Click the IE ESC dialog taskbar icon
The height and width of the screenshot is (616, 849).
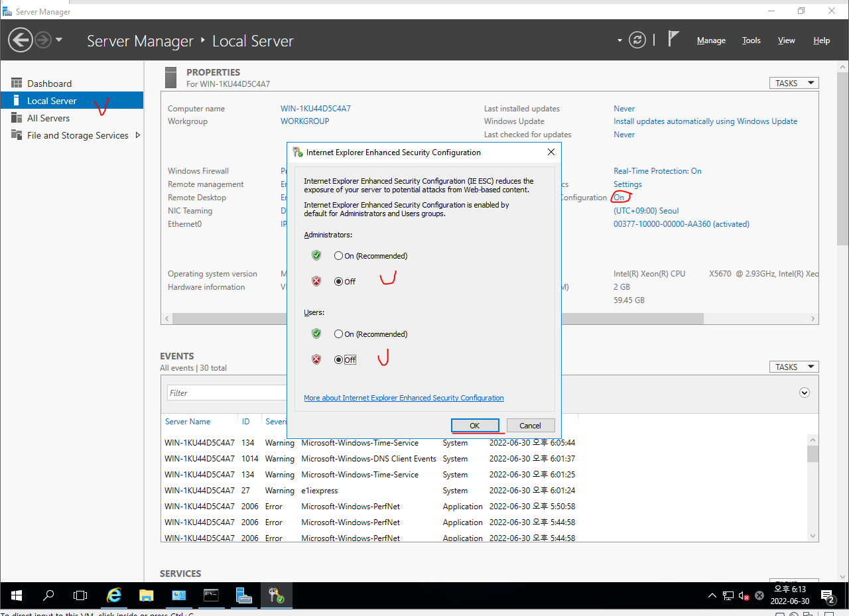point(276,595)
